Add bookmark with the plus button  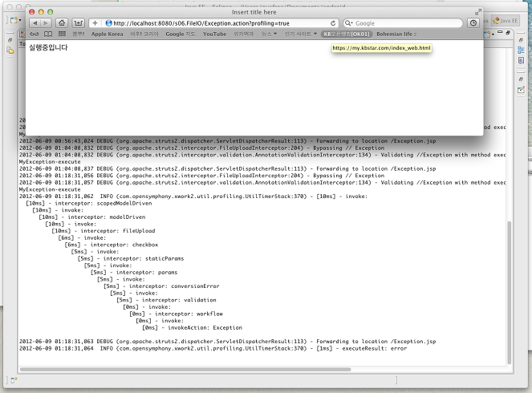tap(95, 23)
